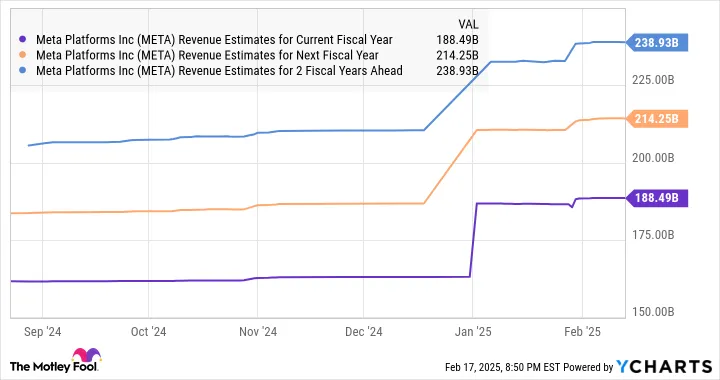Image resolution: width=720 pixels, height=380 pixels.
Task: Select the 188.49B purple value tag
Action: pyautogui.click(x=657, y=198)
